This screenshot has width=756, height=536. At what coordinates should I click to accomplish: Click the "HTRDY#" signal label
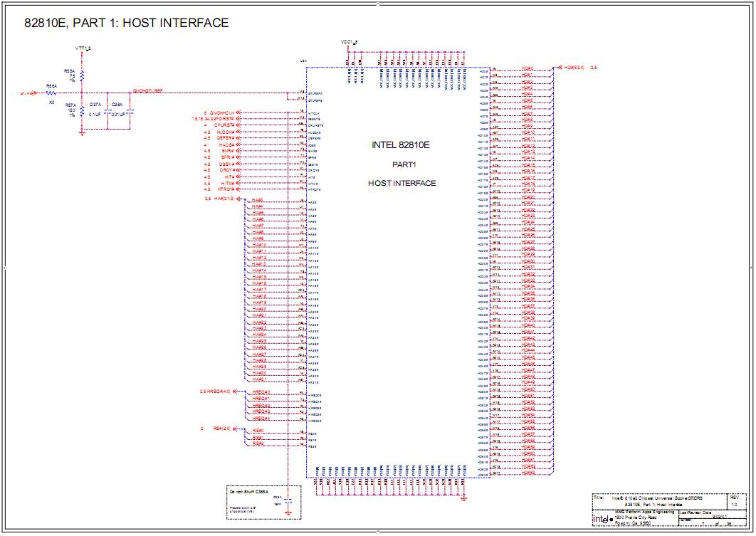click(226, 189)
